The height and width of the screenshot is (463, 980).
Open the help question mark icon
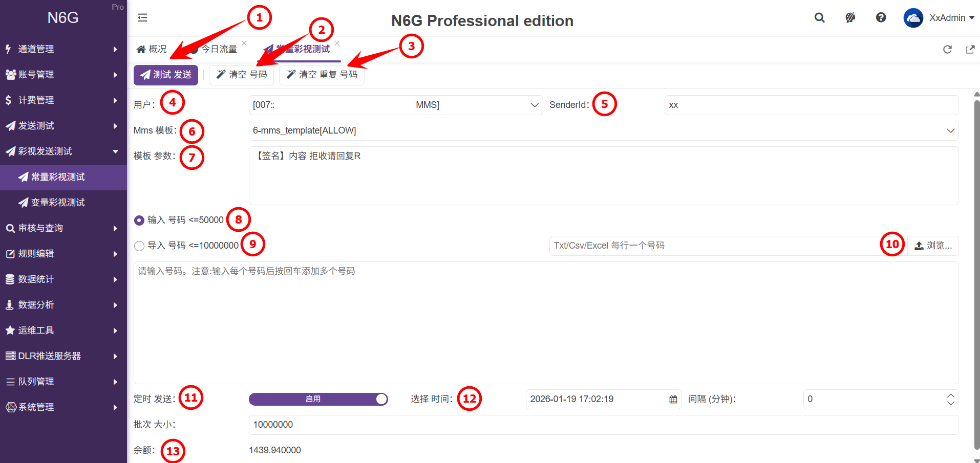[881, 18]
